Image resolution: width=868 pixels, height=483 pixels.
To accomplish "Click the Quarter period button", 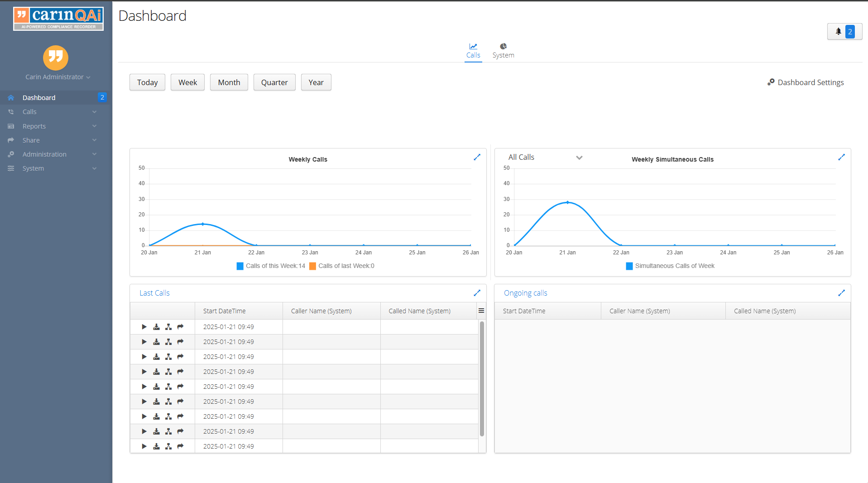I will coord(274,82).
